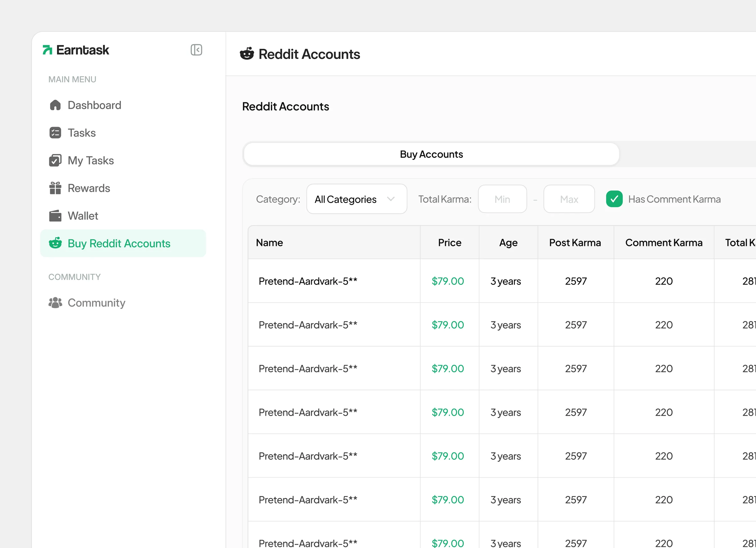756x548 pixels.
Task: Click the Has Comment Karma label
Action: [x=674, y=199]
